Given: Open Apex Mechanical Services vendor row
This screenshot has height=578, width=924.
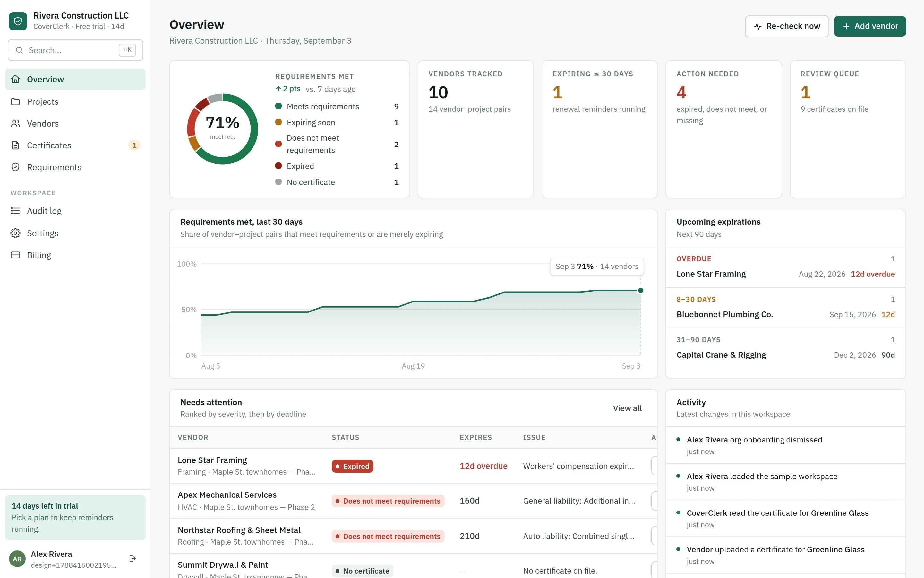Looking at the screenshot, I should click(x=414, y=501).
